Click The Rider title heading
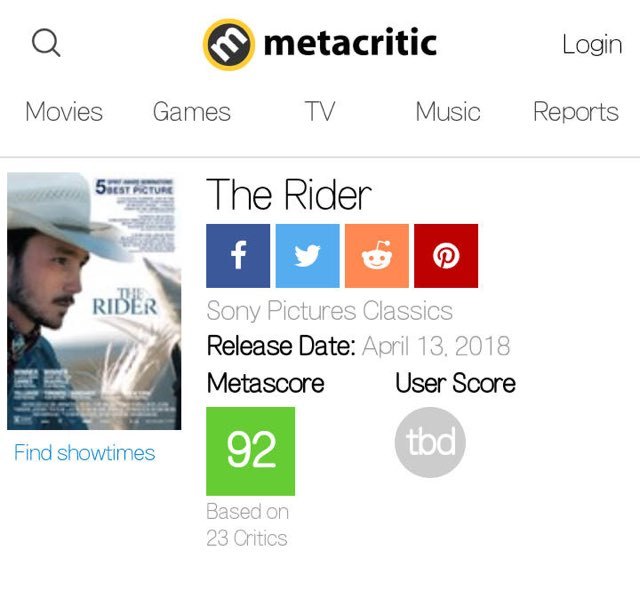This screenshot has height=590, width=640. coord(289,195)
